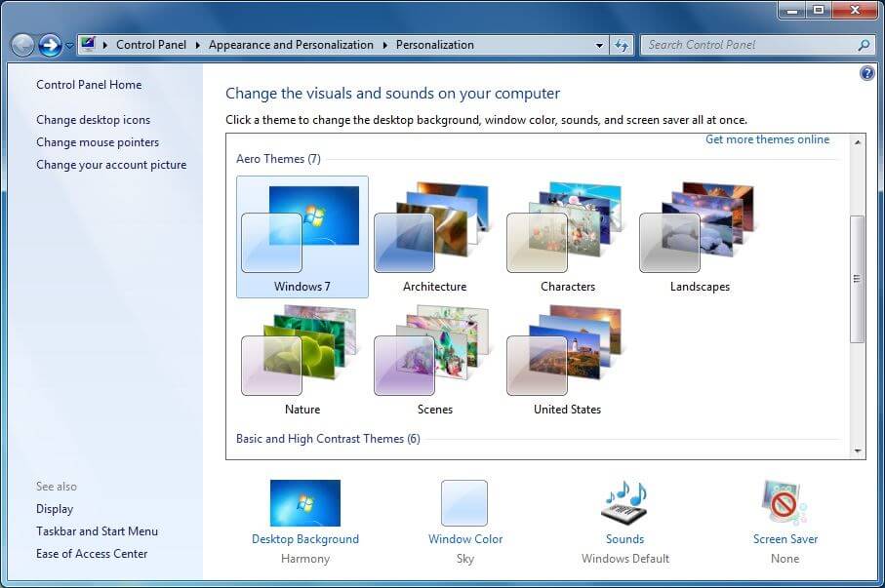Navigate back using the back arrow

coord(20,44)
